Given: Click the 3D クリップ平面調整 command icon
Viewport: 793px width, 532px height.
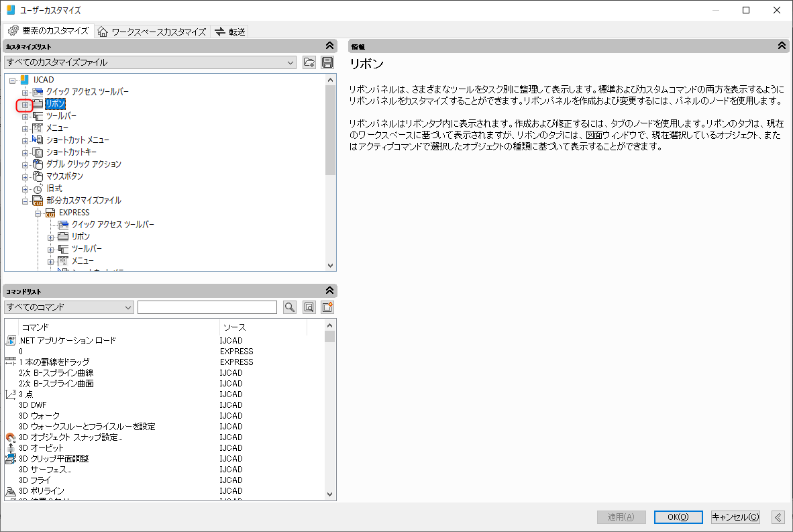Looking at the screenshot, I should (11, 459).
